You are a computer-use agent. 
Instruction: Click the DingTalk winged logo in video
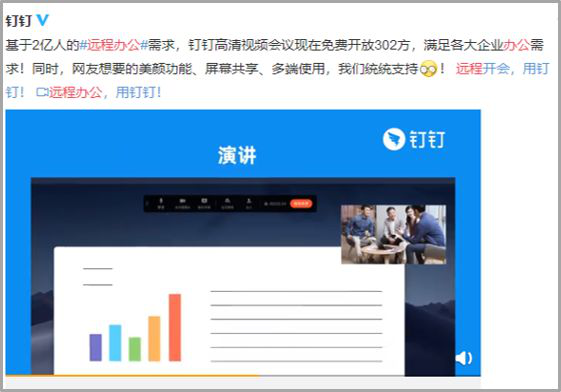coord(394,139)
